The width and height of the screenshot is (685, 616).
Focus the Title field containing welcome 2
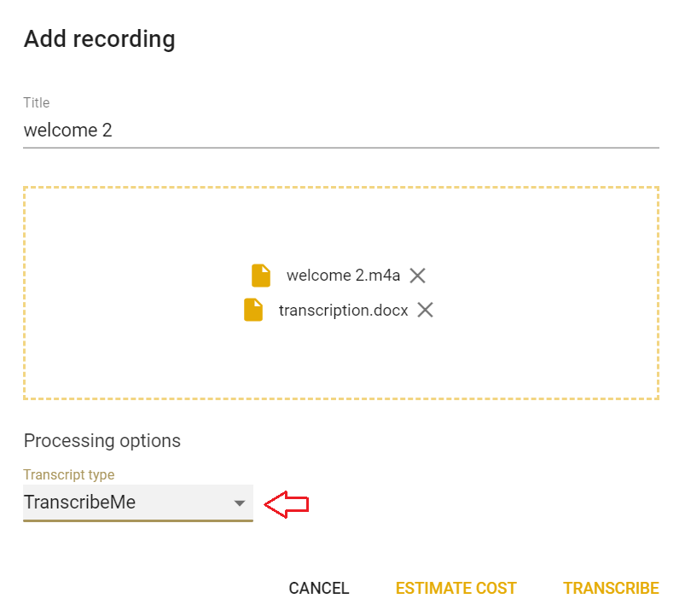tap(341, 131)
